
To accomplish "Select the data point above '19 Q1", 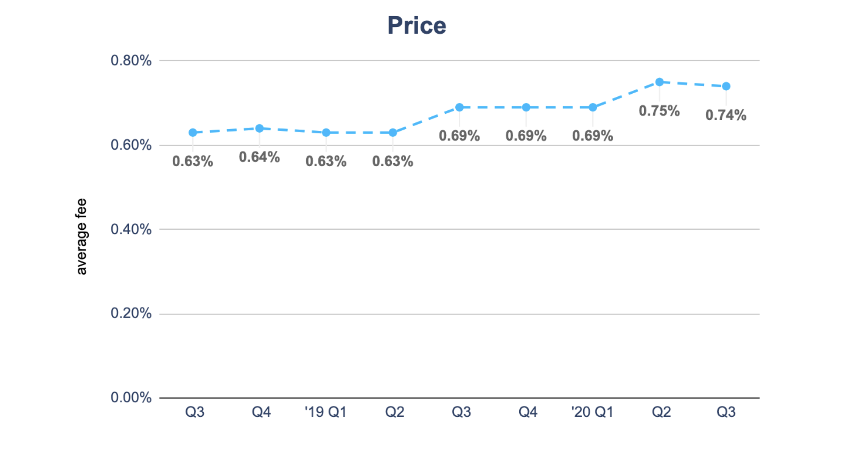I will [326, 133].
